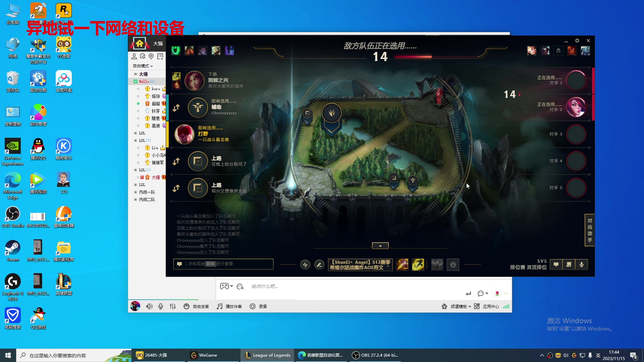Open the YY emoji and font icon
This screenshot has width=644, height=362.
click(x=240, y=286)
